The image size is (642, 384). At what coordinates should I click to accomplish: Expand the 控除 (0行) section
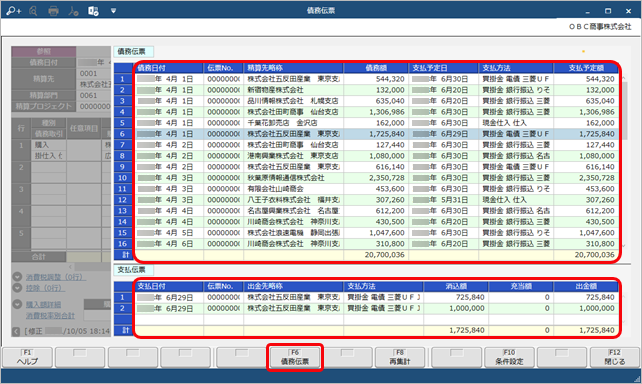click(x=17, y=288)
